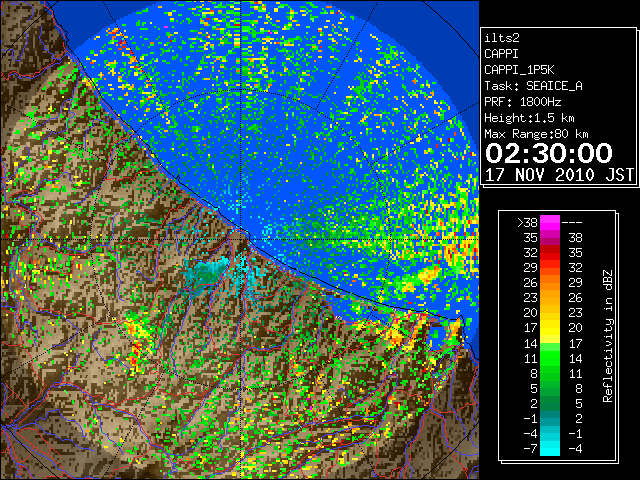
Task: Click the 'Height:1.5 km' text
Action: 529,118
